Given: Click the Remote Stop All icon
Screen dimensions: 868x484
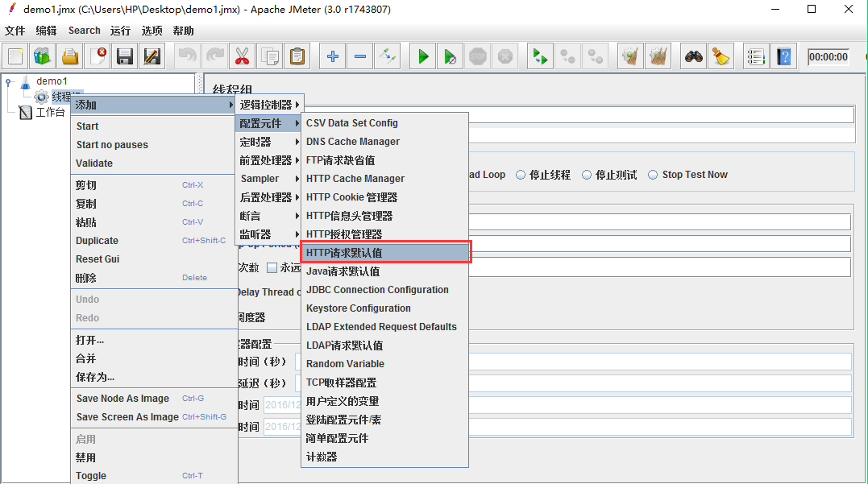Looking at the screenshot, I should (567, 56).
